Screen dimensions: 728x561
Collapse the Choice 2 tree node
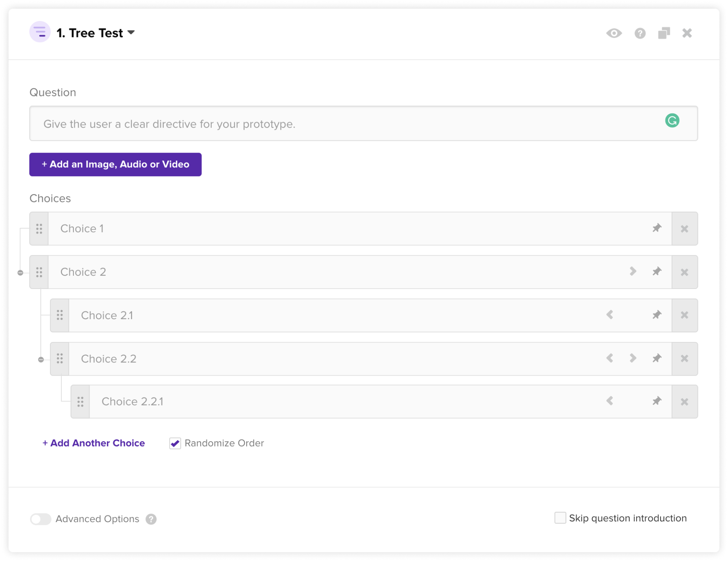[20, 273]
